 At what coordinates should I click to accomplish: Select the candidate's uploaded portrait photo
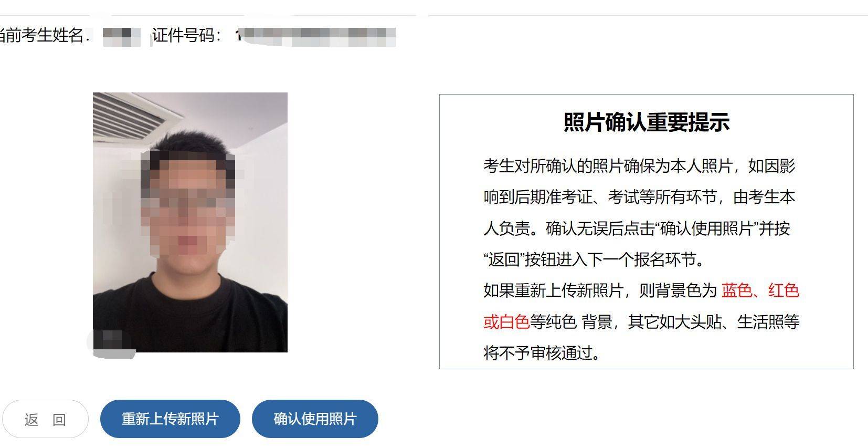pos(190,222)
